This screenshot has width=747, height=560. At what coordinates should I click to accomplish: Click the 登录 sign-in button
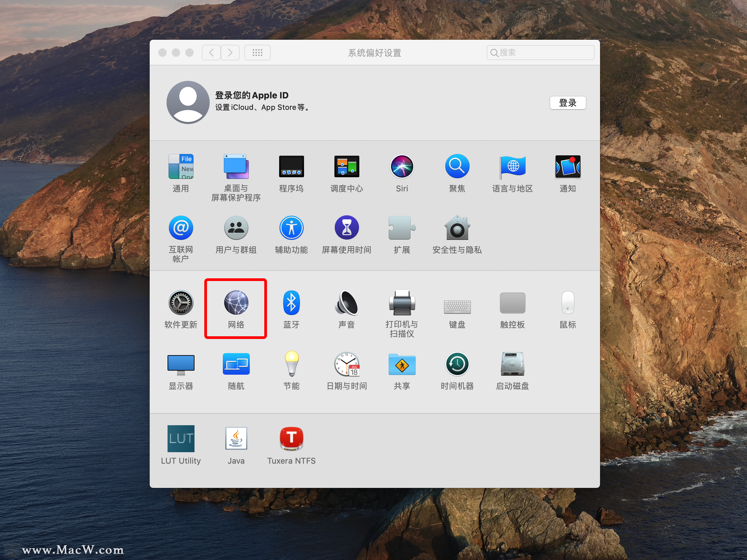point(567,103)
